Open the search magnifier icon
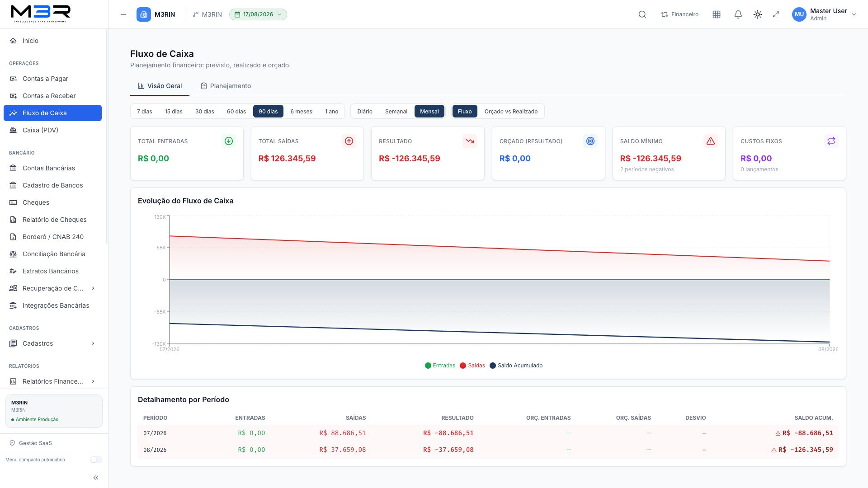The width and height of the screenshot is (868, 488). click(x=642, y=14)
